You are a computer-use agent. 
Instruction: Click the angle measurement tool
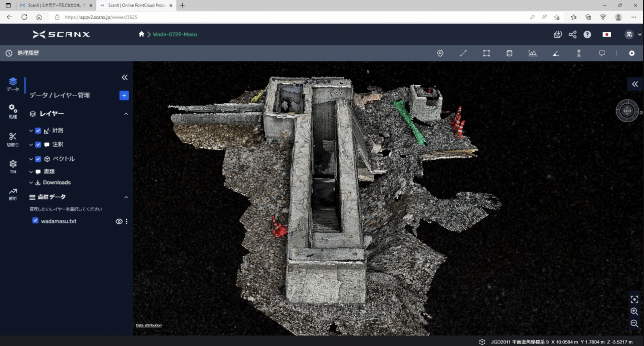[556, 53]
